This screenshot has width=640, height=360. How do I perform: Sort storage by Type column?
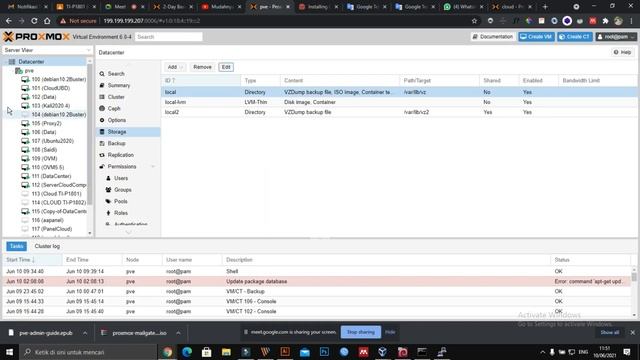pyautogui.click(x=260, y=80)
